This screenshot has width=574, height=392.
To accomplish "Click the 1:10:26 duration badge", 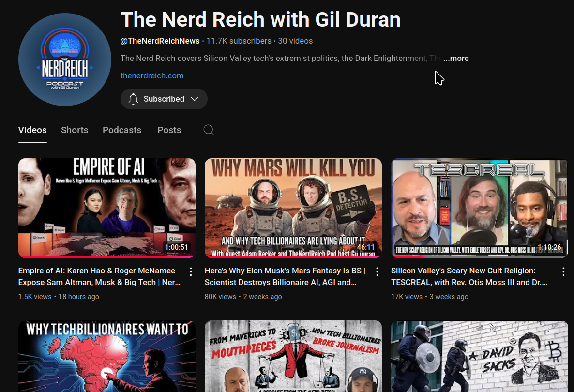I will 549,247.
